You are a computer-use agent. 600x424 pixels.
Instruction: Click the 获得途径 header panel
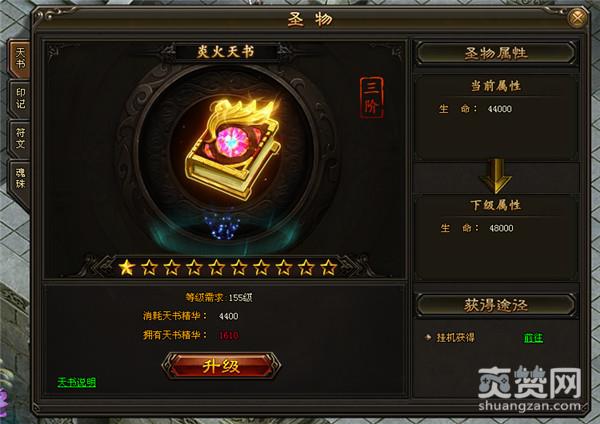click(x=496, y=305)
